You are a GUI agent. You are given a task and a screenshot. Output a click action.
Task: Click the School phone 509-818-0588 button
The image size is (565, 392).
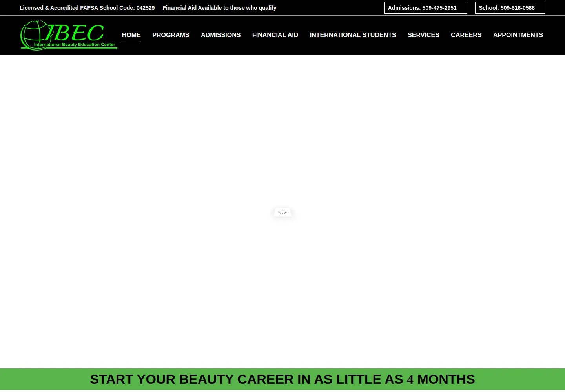[510, 8]
